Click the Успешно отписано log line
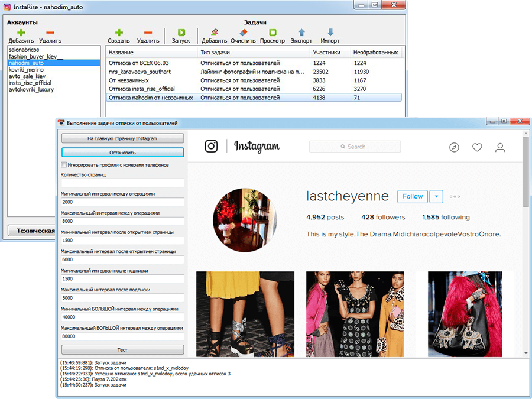The height and width of the screenshot is (399, 532). point(145,374)
